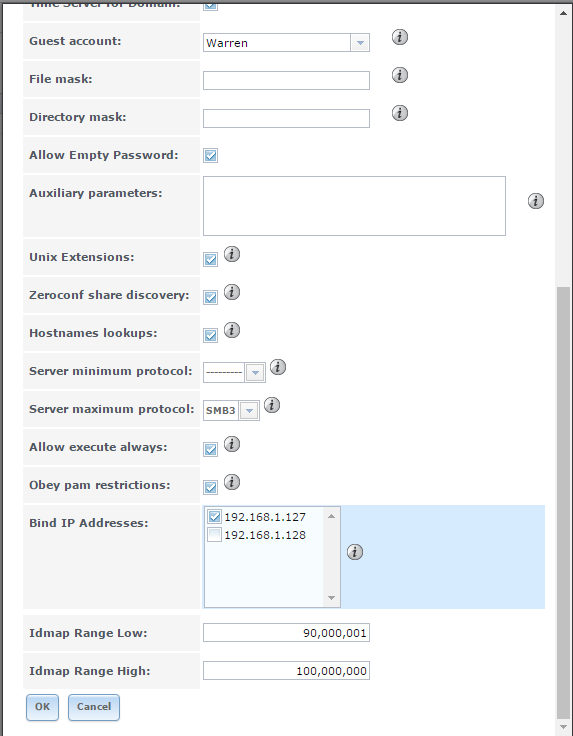Image resolution: width=573 pixels, height=736 pixels.
Task: Uncheck the Allow Empty Password checkbox
Action: point(210,155)
